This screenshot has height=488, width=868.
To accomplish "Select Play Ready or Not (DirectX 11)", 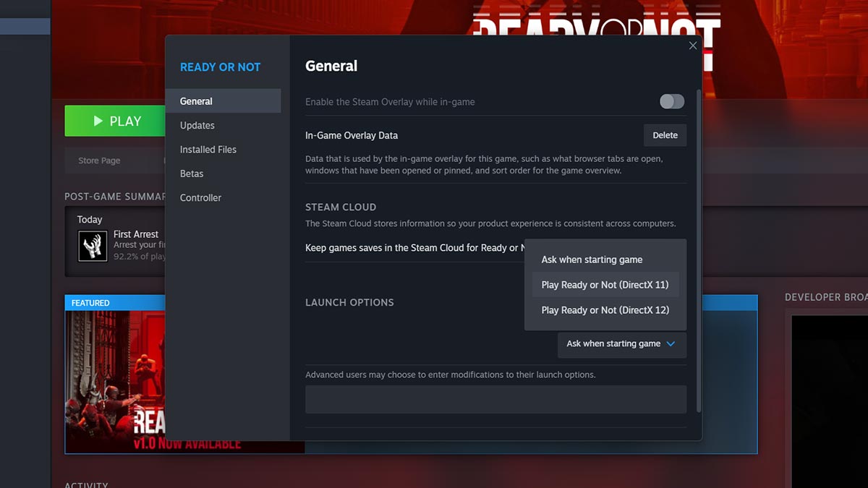I will [605, 285].
